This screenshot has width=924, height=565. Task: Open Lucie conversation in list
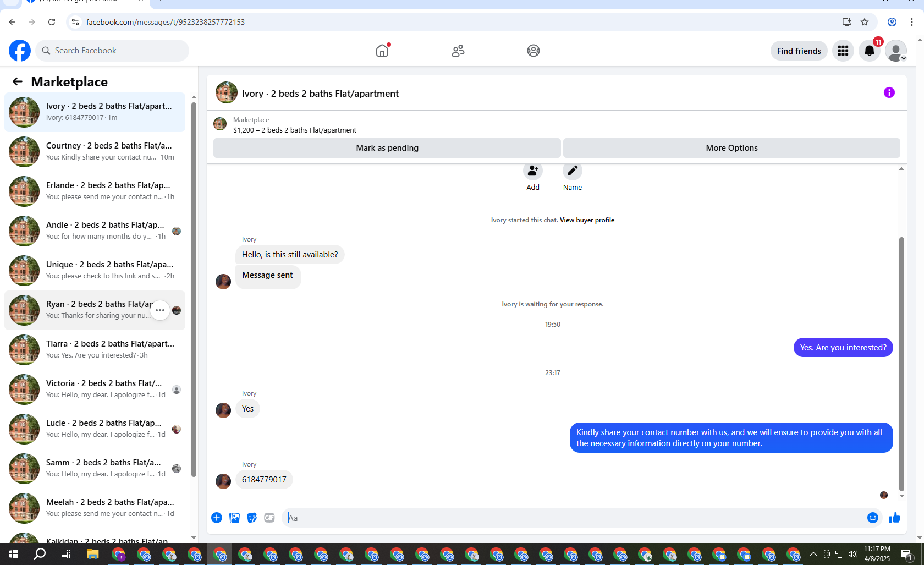95,429
